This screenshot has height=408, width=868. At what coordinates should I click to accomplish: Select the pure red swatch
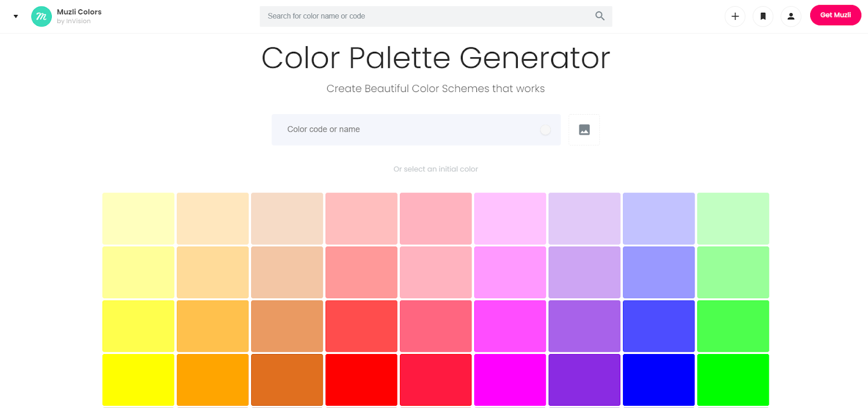tap(361, 380)
